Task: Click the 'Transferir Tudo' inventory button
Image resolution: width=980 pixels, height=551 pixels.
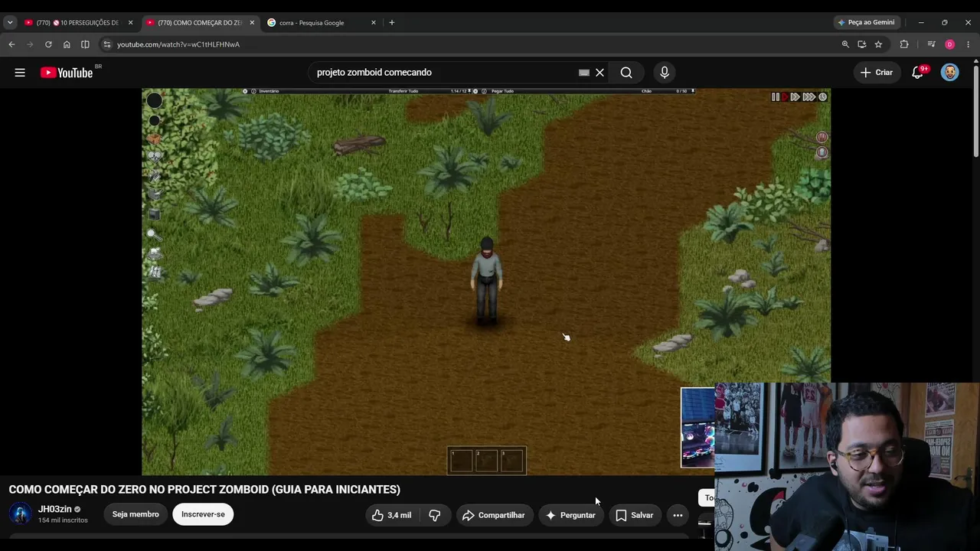Action: (x=403, y=91)
